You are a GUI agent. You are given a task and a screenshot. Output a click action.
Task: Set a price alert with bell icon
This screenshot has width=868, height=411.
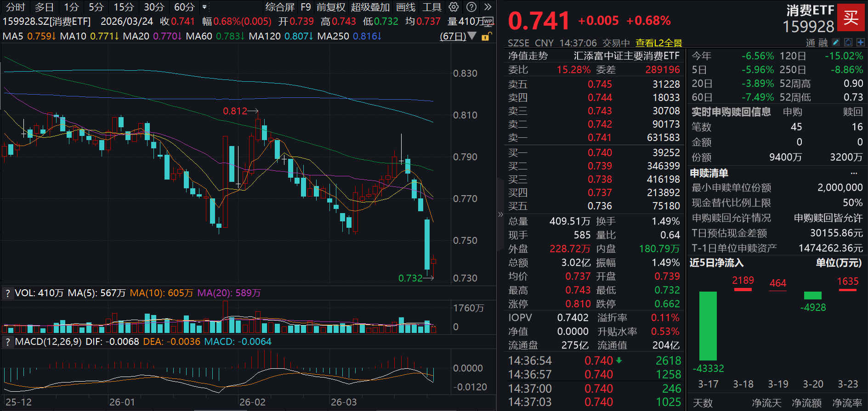(848, 42)
